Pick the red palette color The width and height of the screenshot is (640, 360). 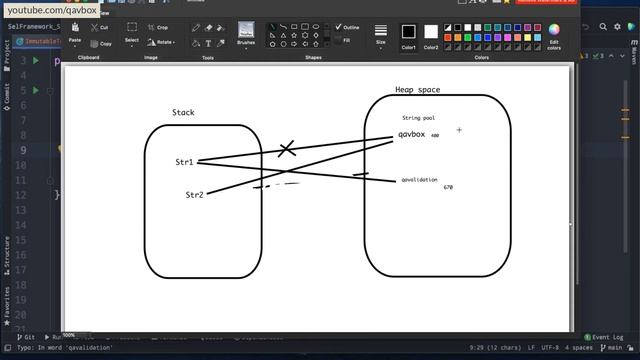click(x=448, y=38)
